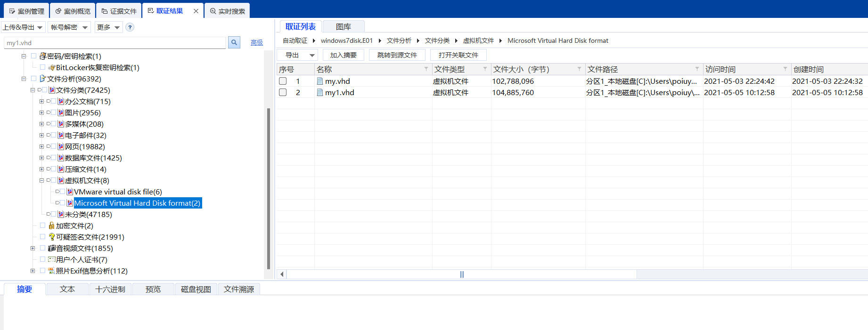Open the 图库 tab

(343, 27)
